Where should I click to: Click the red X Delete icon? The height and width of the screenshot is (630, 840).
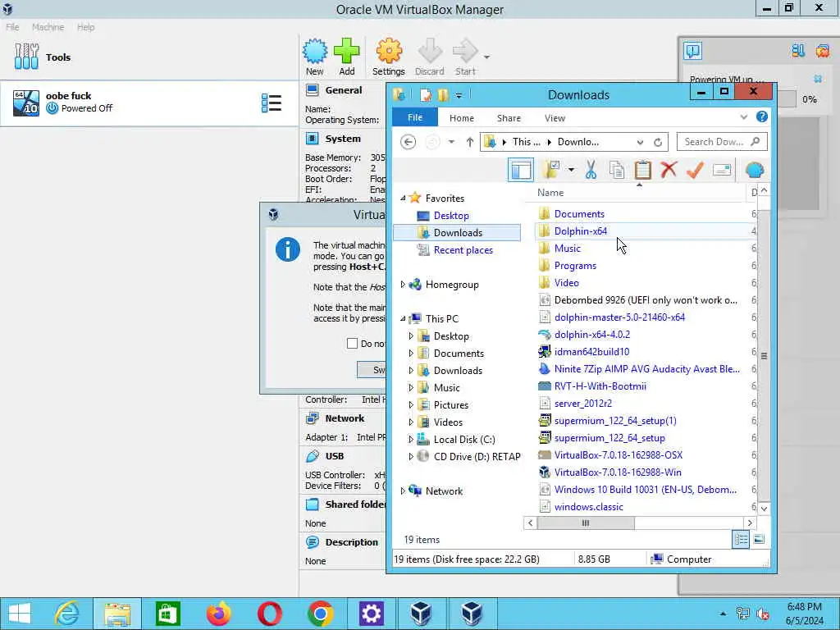669,170
